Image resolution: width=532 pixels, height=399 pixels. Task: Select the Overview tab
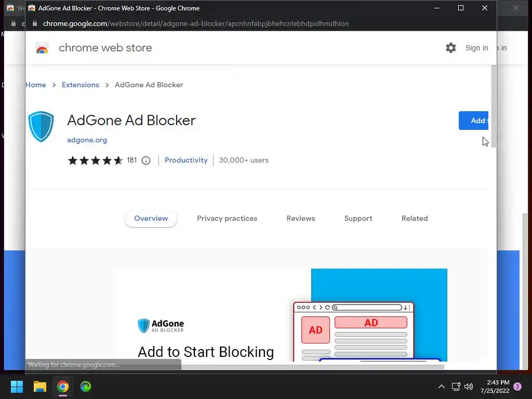click(x=151, y=219)
